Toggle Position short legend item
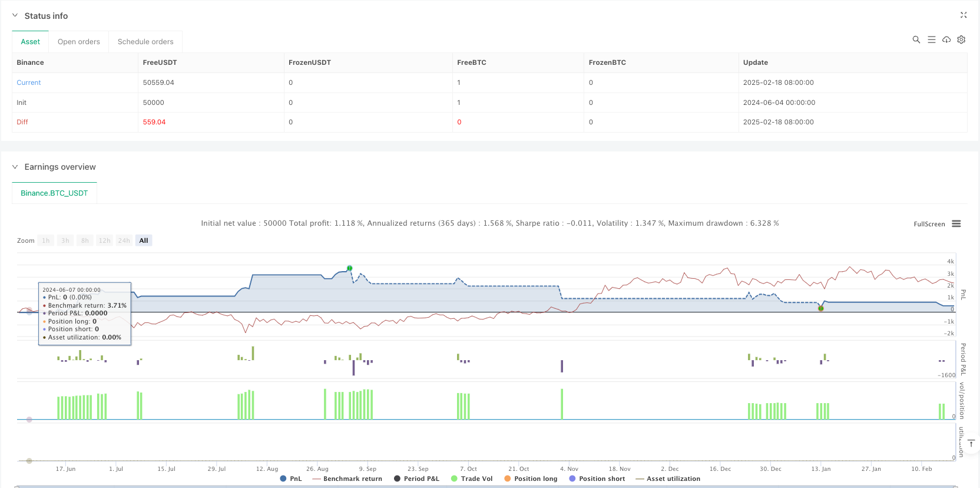This screenshot has height=488, width=980. [597, 479]
